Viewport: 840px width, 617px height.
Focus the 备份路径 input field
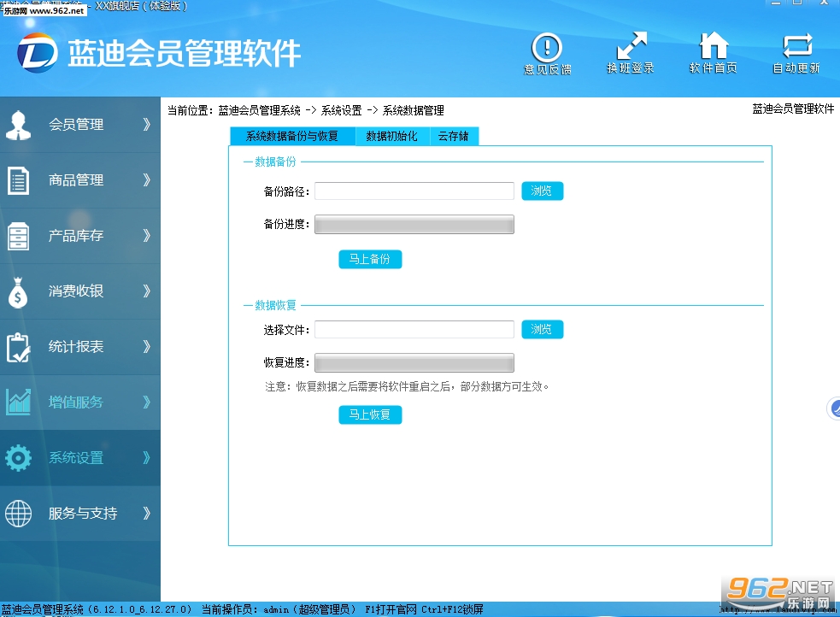pos(414,191)
